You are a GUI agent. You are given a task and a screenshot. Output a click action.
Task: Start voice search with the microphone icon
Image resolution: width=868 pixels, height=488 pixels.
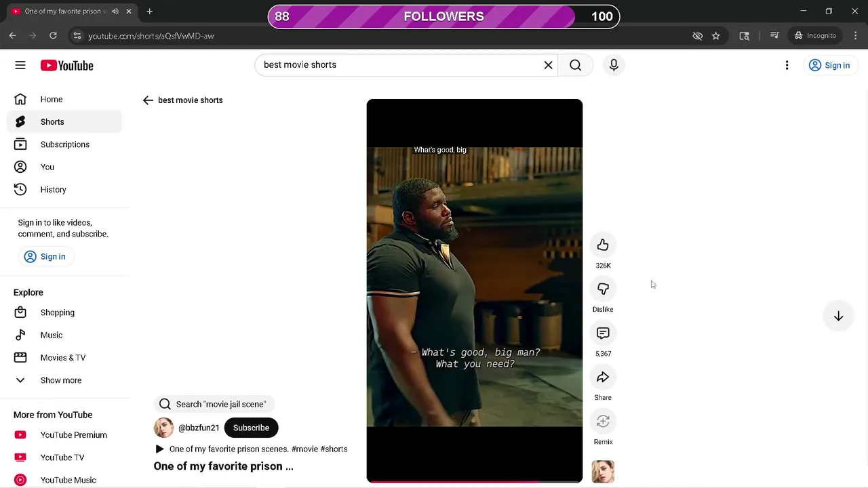pos(614,65)
